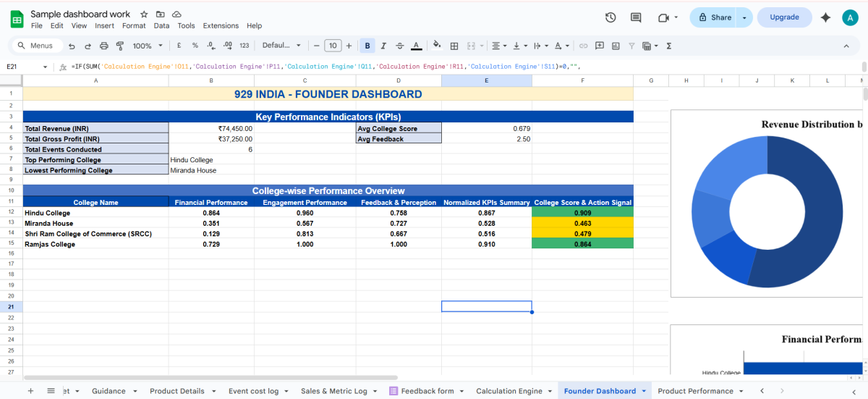Toggle Italic formatting
868x399 pixels.
(x=383, y=46)
